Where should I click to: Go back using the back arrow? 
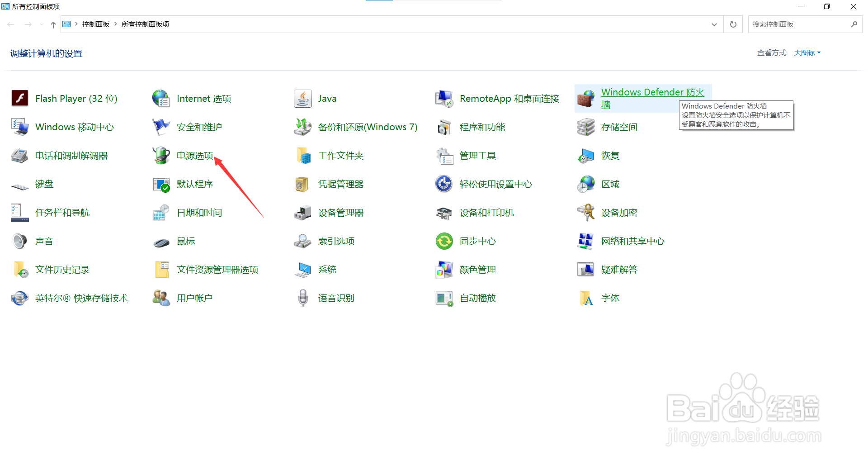[x=11, y=24]
